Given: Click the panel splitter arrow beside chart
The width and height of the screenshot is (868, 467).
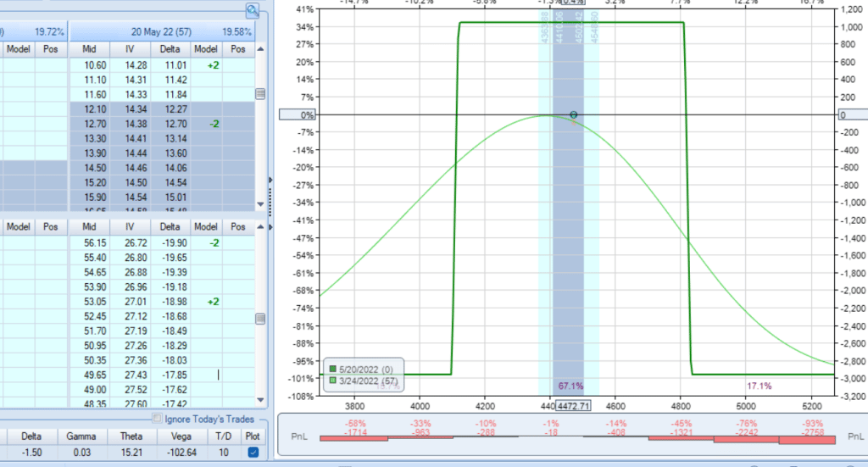Looking at the screenshot, I should (270, 179).
